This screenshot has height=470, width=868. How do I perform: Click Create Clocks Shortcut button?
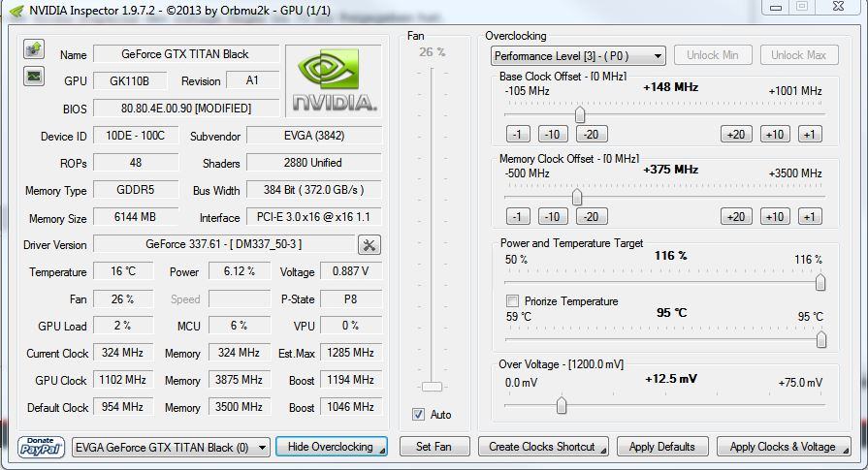(x=543, y=447)
